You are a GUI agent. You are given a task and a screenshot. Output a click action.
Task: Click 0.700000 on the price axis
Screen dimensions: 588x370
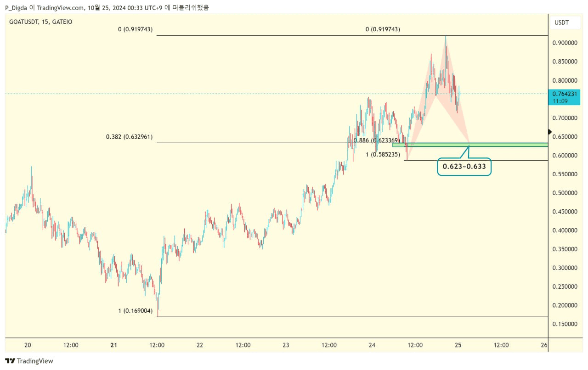565,118
